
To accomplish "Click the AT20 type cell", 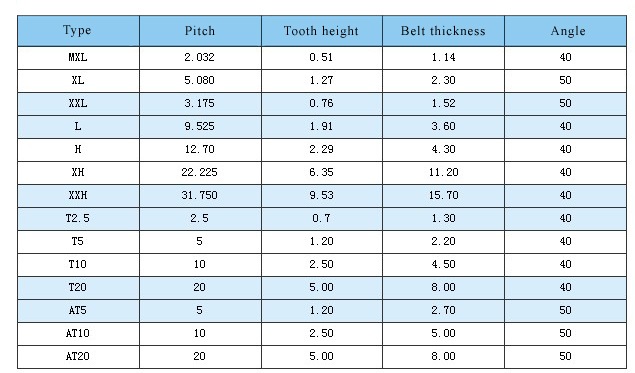I will point(79,357).
